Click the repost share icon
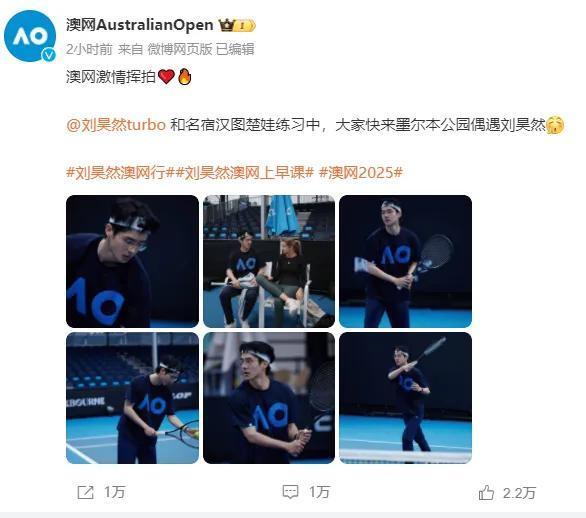 (x=85, y=492)
